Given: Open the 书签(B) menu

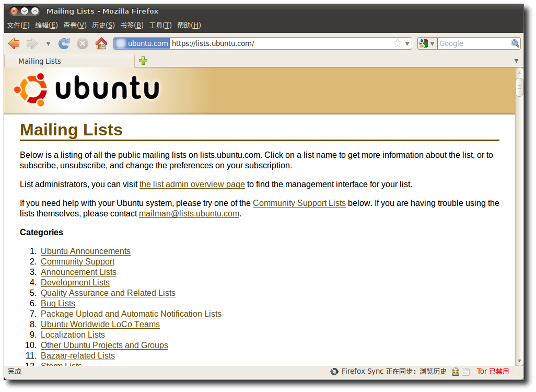Looking at the screenshot, I should [x=132, y=25].
